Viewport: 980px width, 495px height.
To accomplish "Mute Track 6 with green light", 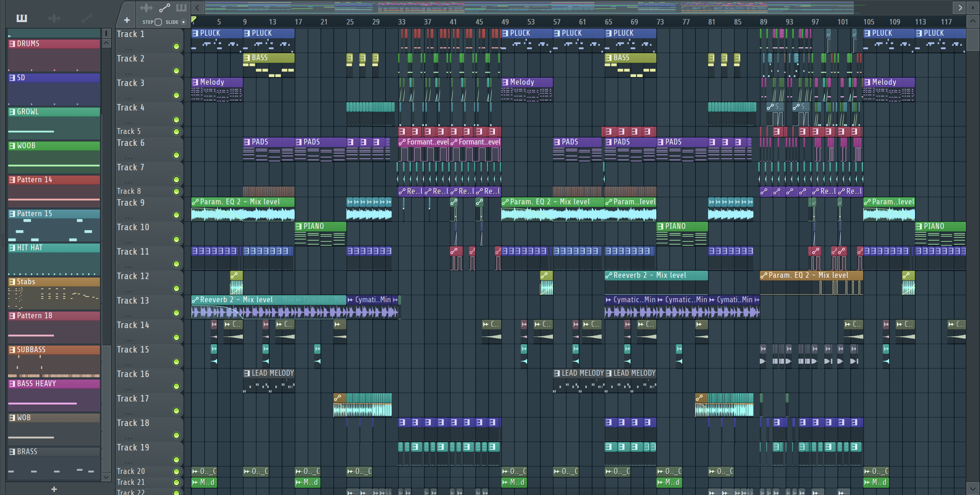I will click(176, 155).
